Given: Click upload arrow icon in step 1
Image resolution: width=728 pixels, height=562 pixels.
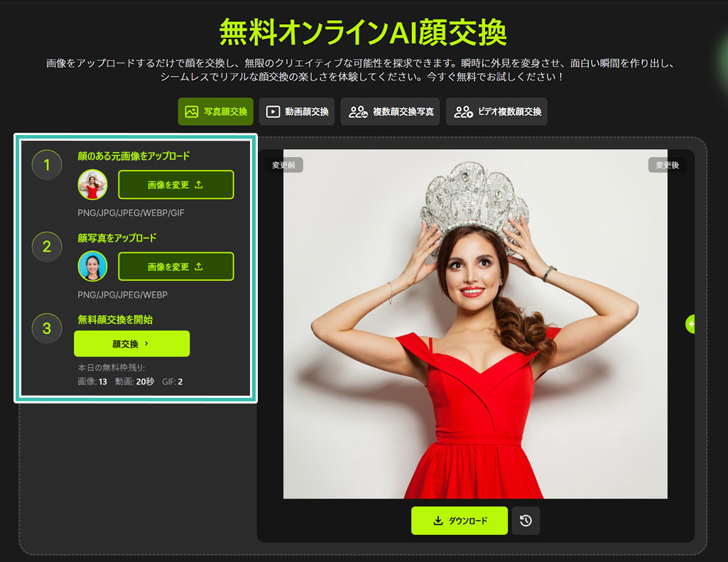Looking at the screenshot, I should 199,185.
